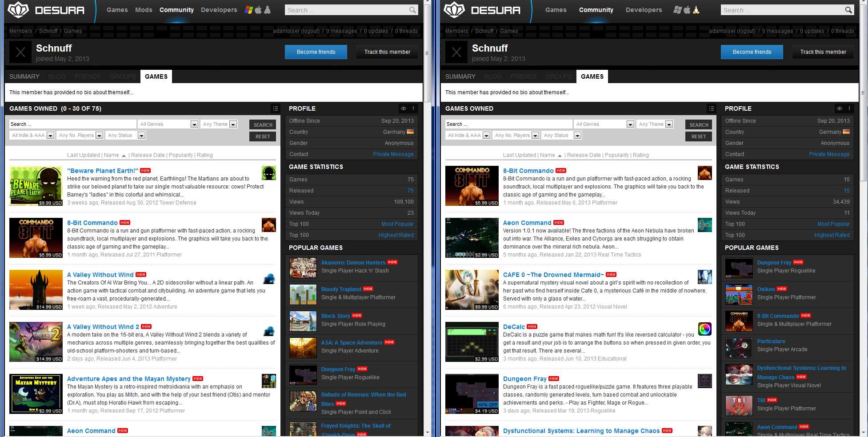
Task: Click search magnifier icon in right window
Action: click(848, 10)
